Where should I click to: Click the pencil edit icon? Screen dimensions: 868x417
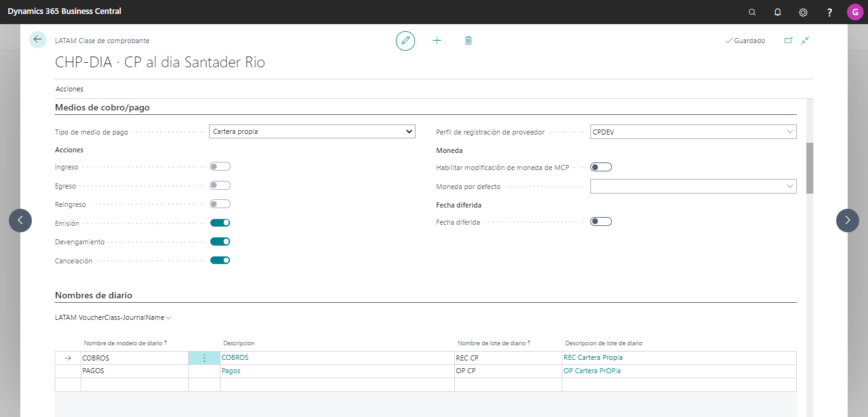click(x=405, y=41)
